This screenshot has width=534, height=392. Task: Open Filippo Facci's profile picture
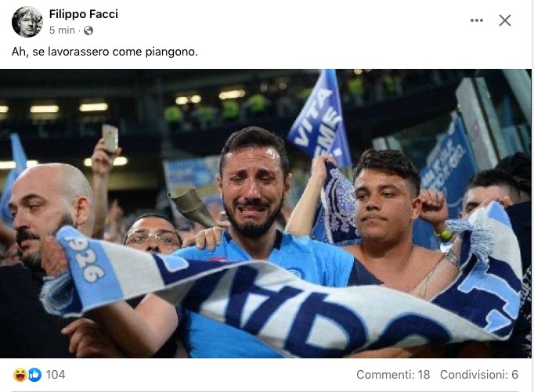[x=27, y=22]
